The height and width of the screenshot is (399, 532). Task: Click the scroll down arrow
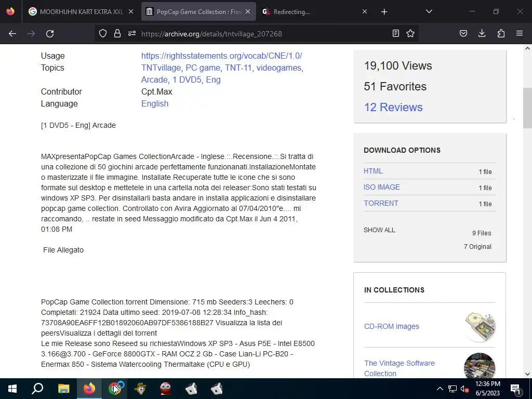pos(527,374)
